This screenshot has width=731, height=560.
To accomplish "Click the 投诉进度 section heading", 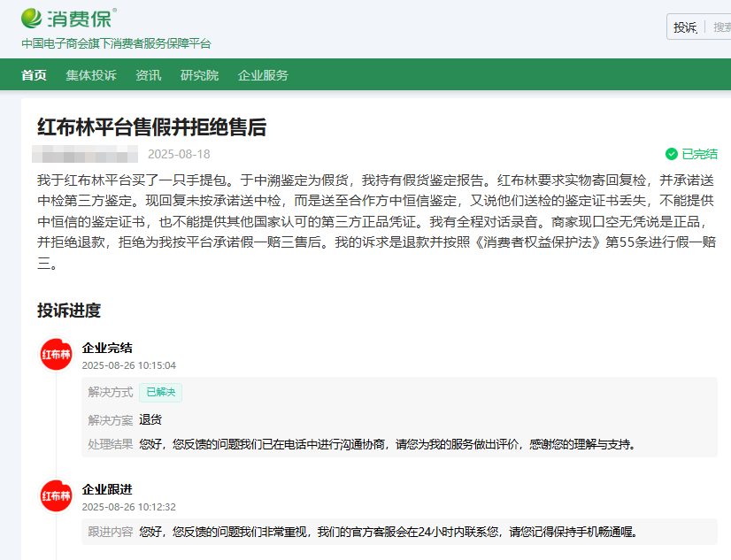I will 69,311.
